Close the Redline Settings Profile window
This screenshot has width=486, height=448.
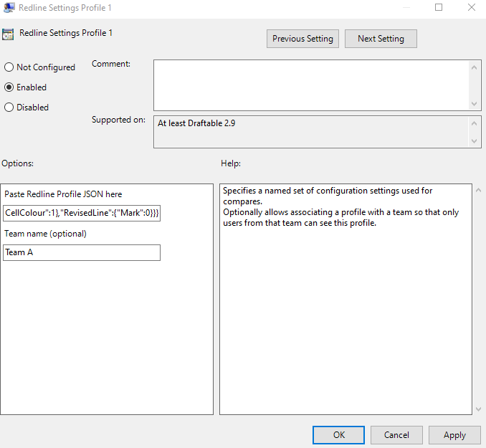click(472, 7)
